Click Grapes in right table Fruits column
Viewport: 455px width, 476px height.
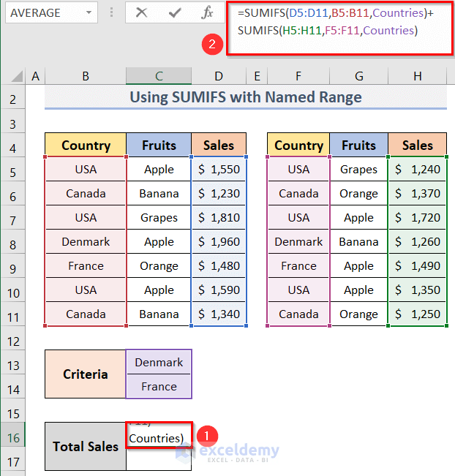[x=358, y=169]
